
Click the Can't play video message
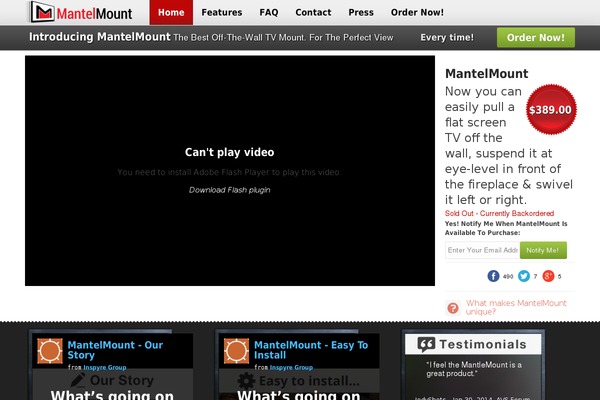pos(230,152)
